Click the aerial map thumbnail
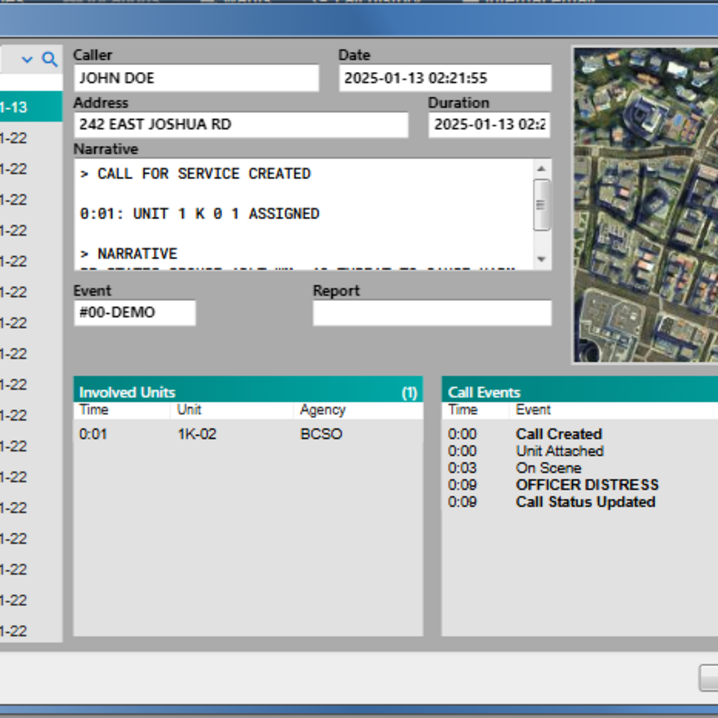 pyautogui.click(x=645, y=204)
